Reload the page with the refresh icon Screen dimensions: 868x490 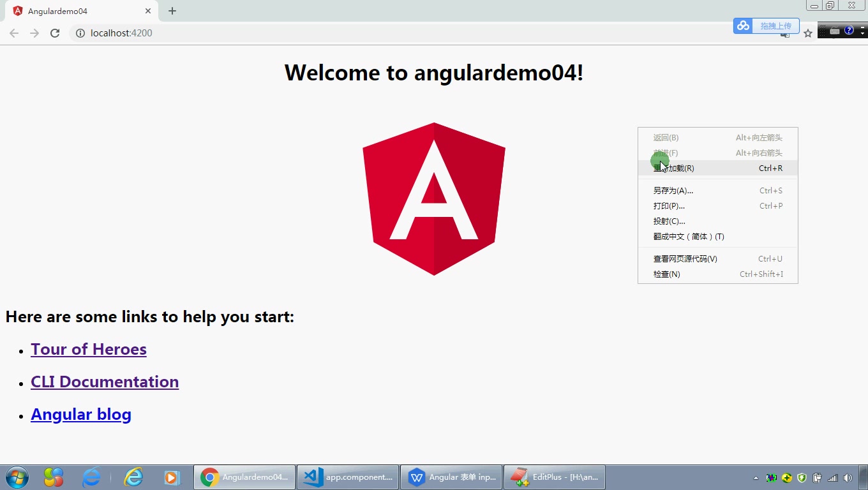click(x=55, y=33)
